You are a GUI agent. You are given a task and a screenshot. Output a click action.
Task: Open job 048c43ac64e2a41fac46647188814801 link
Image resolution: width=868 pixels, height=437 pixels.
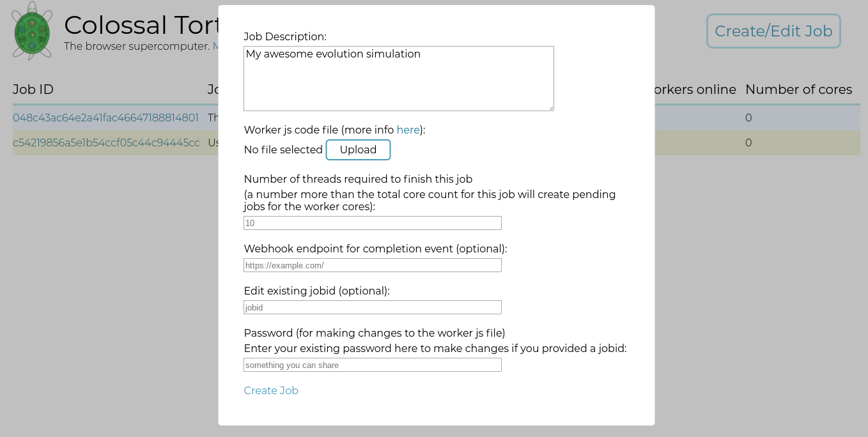[x=105, y=118]
